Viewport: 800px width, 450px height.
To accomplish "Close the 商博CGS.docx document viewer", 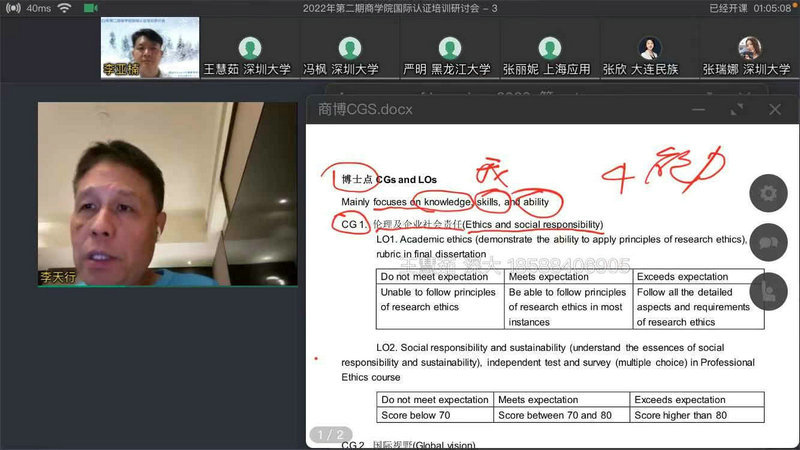I will [774, 109].
